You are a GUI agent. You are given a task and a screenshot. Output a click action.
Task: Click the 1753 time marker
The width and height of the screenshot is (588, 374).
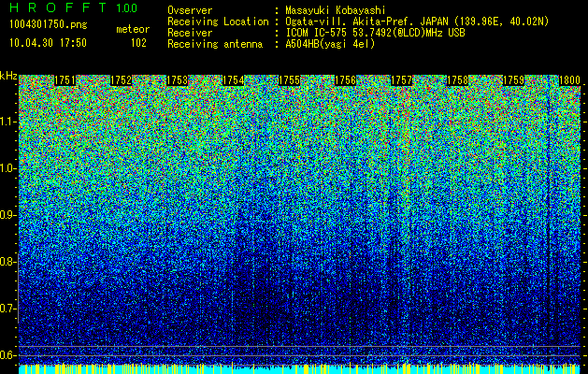pos(177,80)
